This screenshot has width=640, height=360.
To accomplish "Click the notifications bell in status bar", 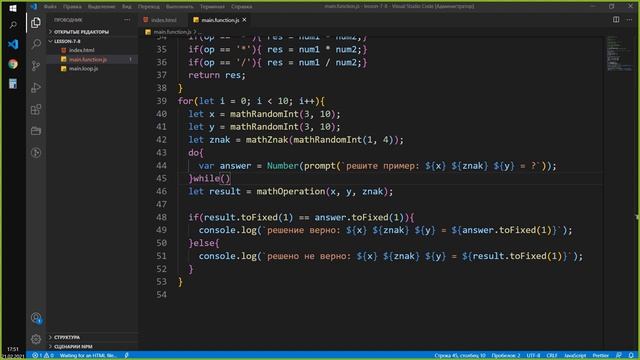I will pyautogui.click(x=631, y=356).
